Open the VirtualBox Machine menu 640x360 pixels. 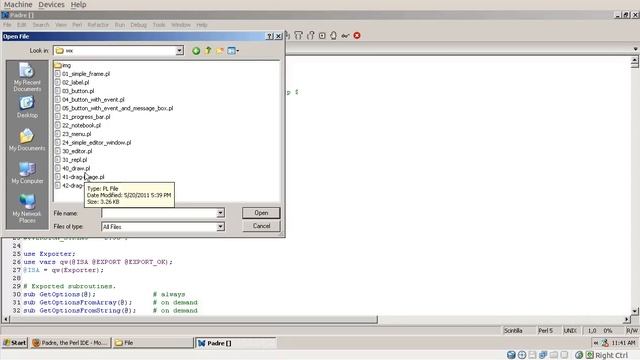tap(18, 4)
